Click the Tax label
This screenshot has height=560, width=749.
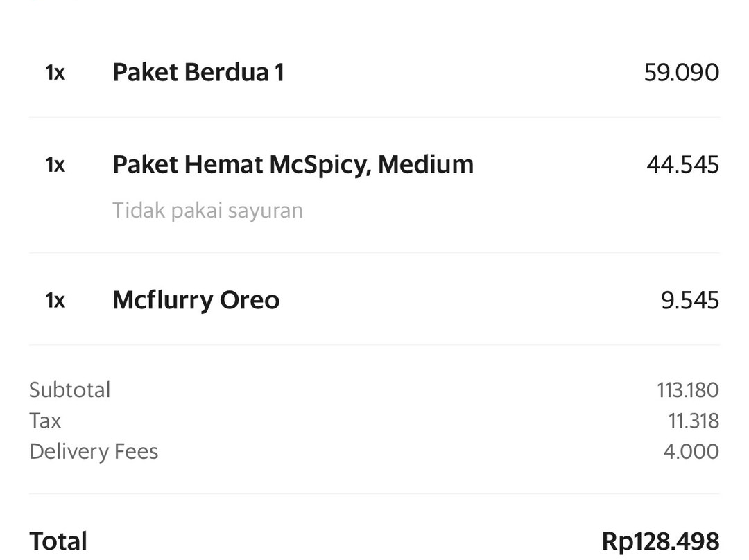point(45,421)
